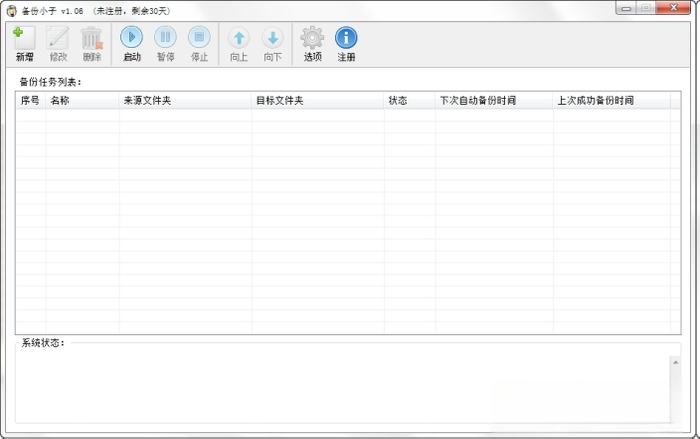Move task up with 向上 arrow
This screenshot has width=700, height=439.
pos(239,38)
